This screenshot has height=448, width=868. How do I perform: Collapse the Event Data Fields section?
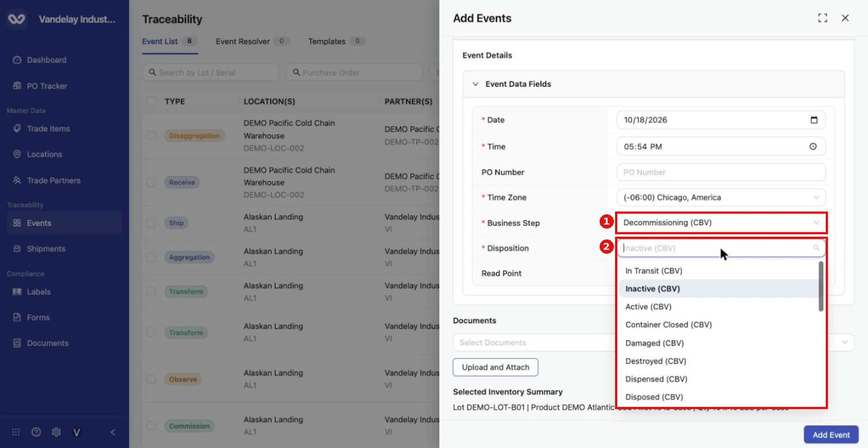[x=475, y=84]
